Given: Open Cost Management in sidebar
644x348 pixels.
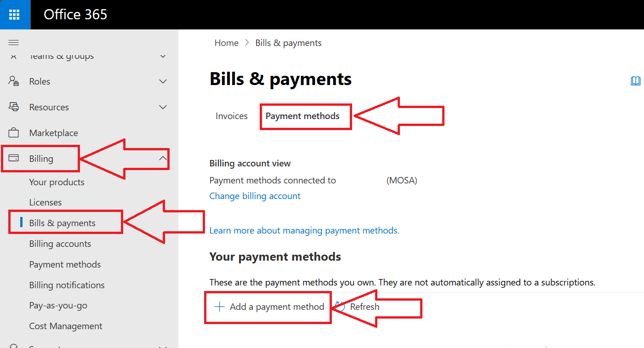Looking at the screenshot, I should [x=66, y=326].
